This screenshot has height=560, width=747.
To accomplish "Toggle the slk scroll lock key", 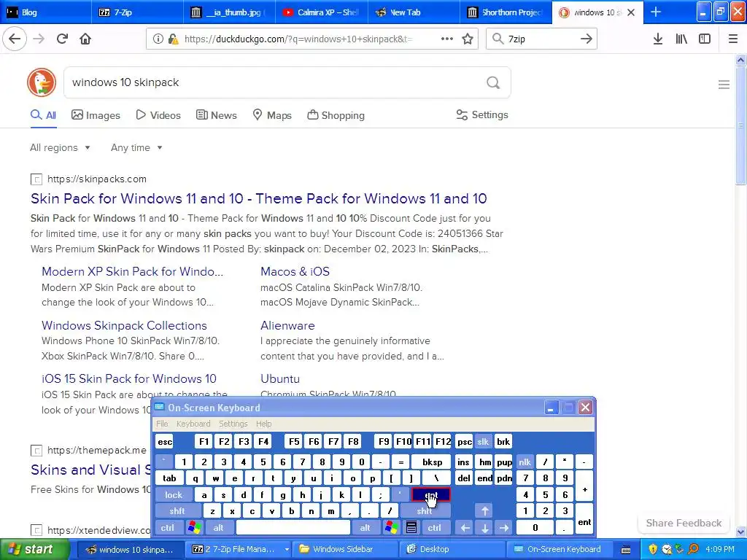I will pyautogui.click(x=483, y=441).
